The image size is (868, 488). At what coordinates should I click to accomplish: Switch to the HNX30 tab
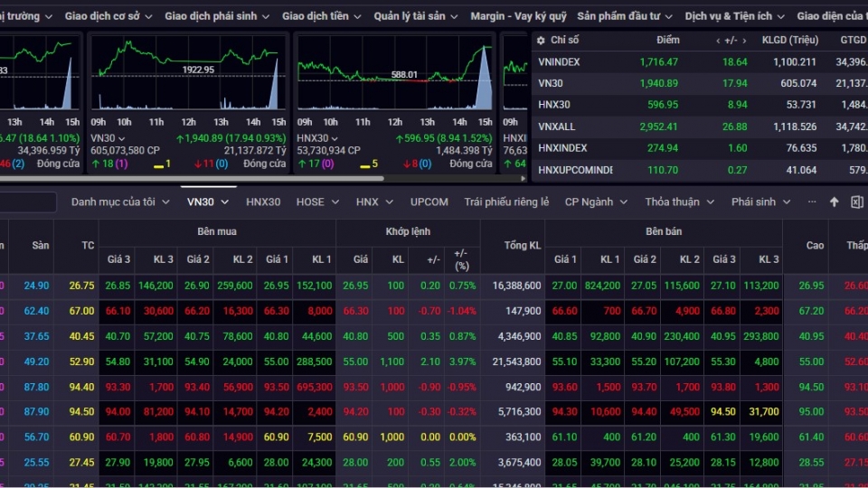pos(263,202)
